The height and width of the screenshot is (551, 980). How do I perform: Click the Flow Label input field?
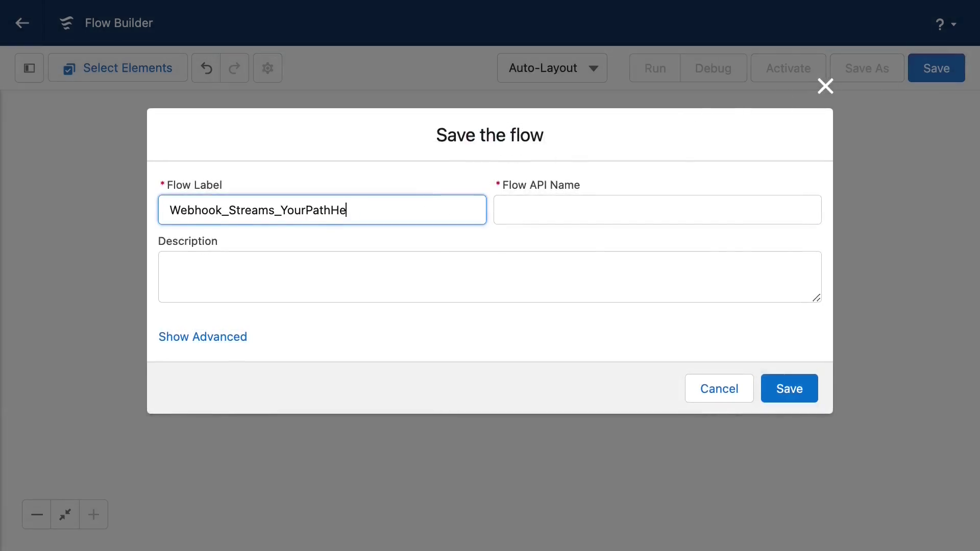coord(322,210)
